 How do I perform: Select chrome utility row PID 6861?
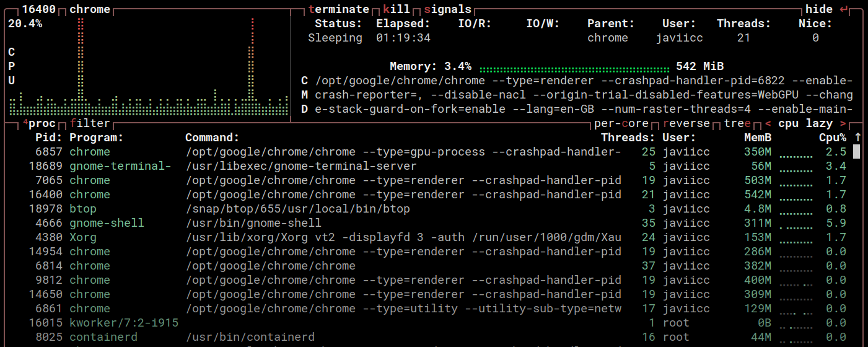click(x=427, y=309)
